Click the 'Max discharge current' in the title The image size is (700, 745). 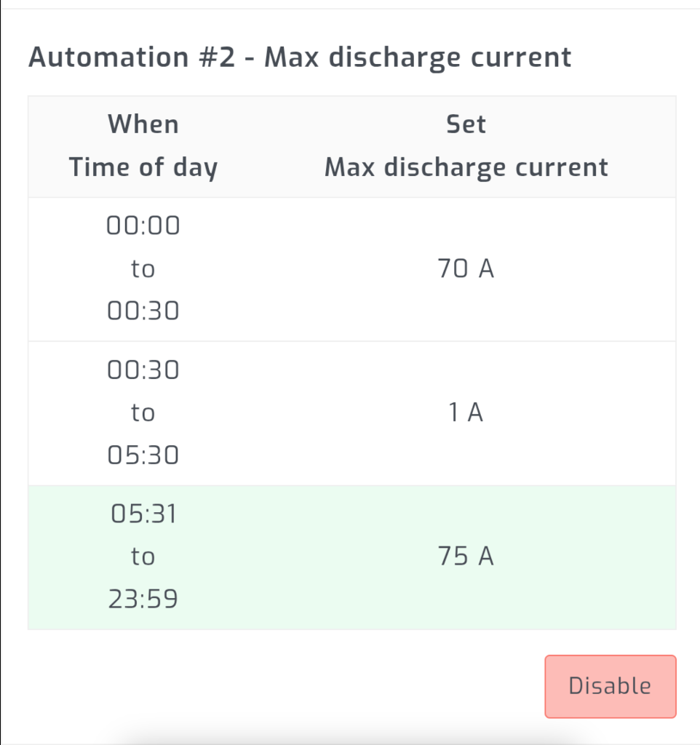point(420,57)
